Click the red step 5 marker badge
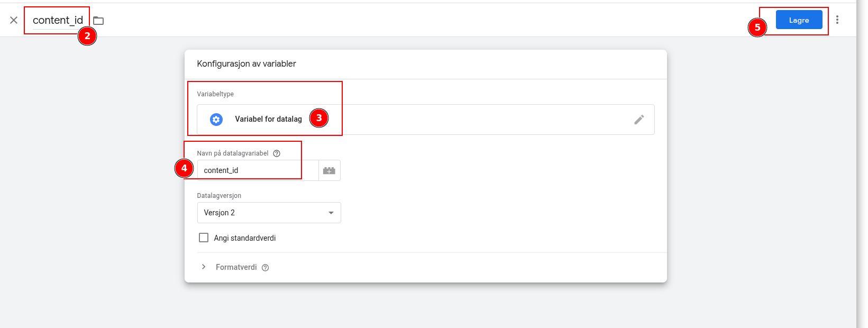 pyautogui.click(x=757, y=28)
